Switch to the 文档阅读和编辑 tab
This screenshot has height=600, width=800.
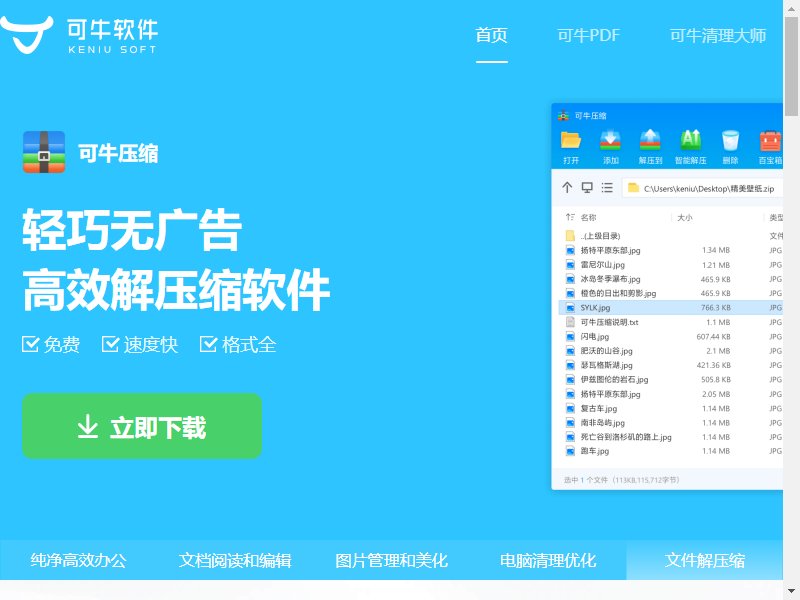pos(235,560)
